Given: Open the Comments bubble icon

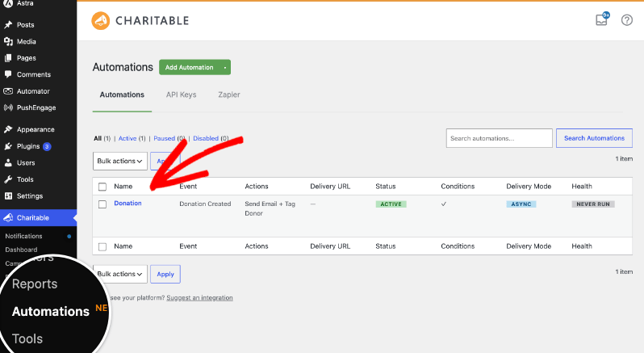Looking at the screenshot, I should click(x=8, y=74).
